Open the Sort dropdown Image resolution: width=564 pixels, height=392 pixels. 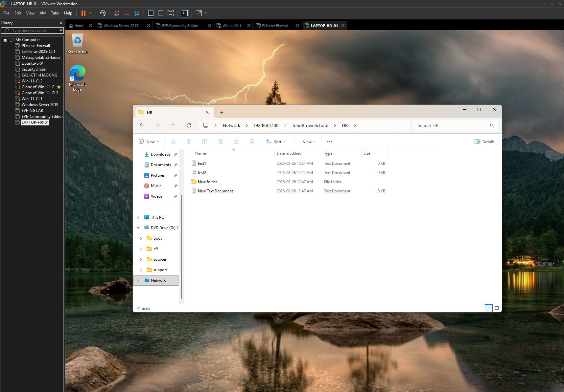coord(276,142)
